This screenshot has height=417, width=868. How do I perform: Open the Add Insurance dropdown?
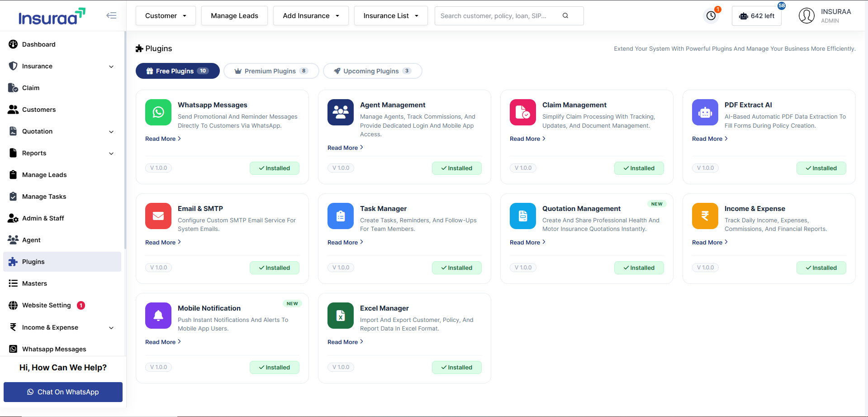311,16
